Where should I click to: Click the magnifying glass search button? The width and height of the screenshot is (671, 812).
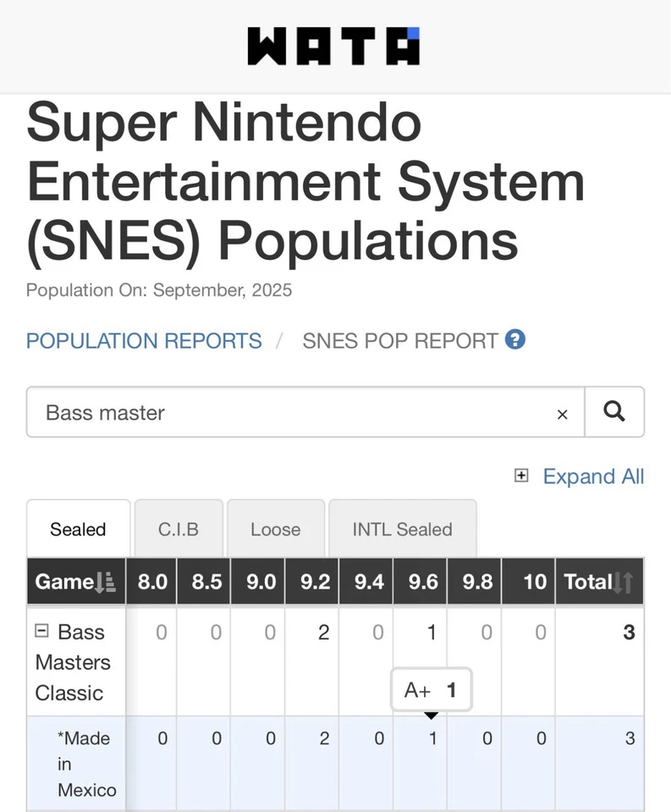pyautogui.click(x=614, y=412)
